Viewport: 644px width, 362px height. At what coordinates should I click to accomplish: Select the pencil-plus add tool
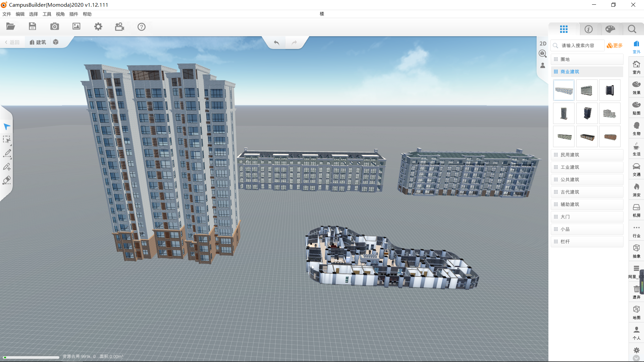(7, 167)
